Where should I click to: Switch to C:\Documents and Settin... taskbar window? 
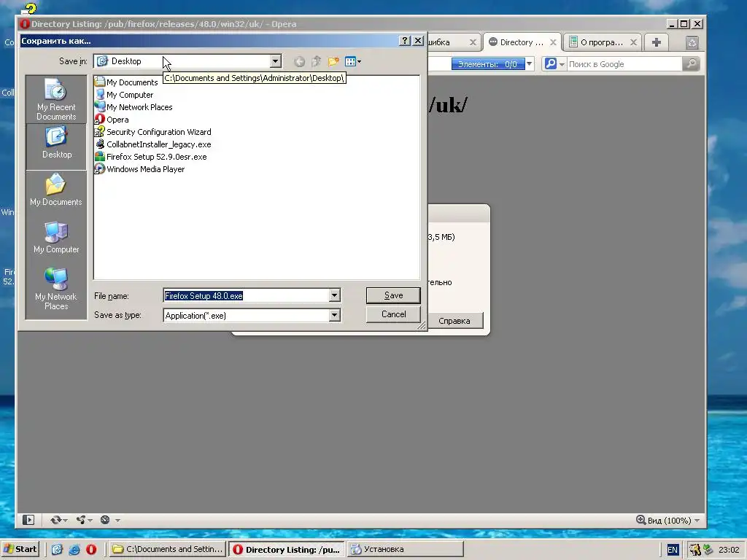(x=167, y=549)
